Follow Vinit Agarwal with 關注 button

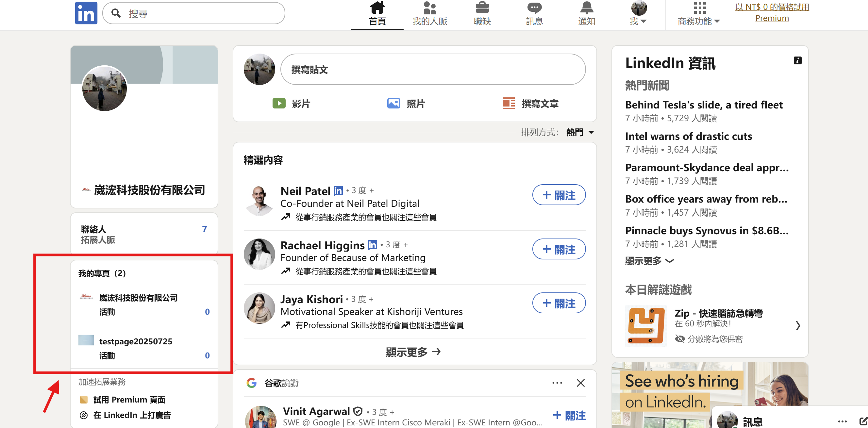(x=569, y=416)
